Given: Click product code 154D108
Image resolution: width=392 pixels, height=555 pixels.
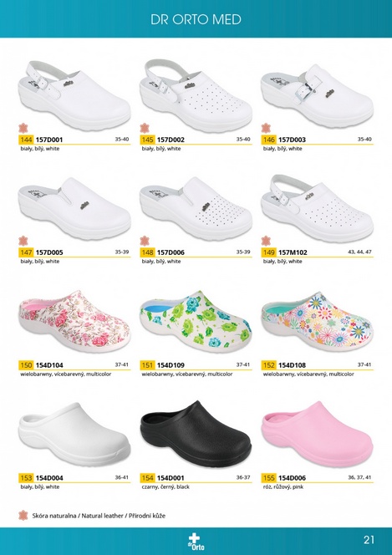Looking at the screenshot, I should pos(292,365).
